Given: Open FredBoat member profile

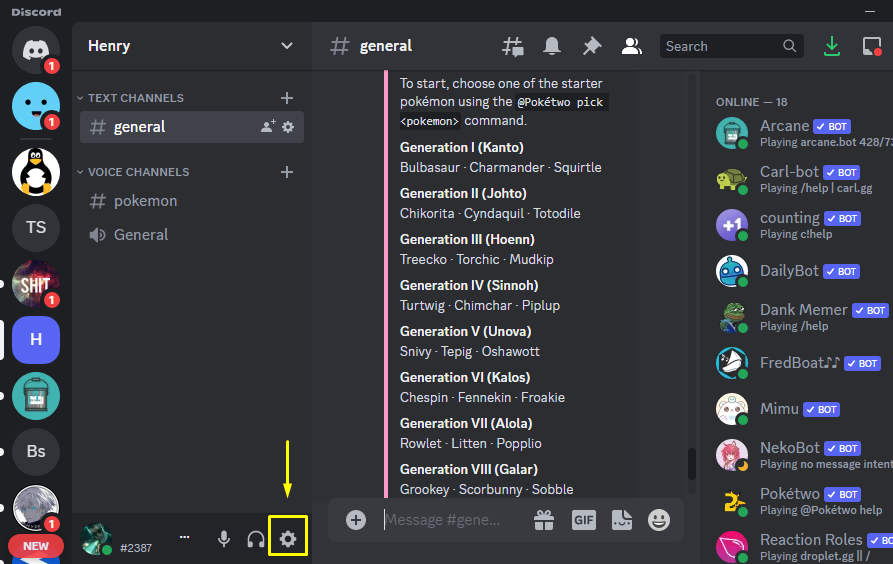Looking at the screenshot, I should [x=803, y=363].
